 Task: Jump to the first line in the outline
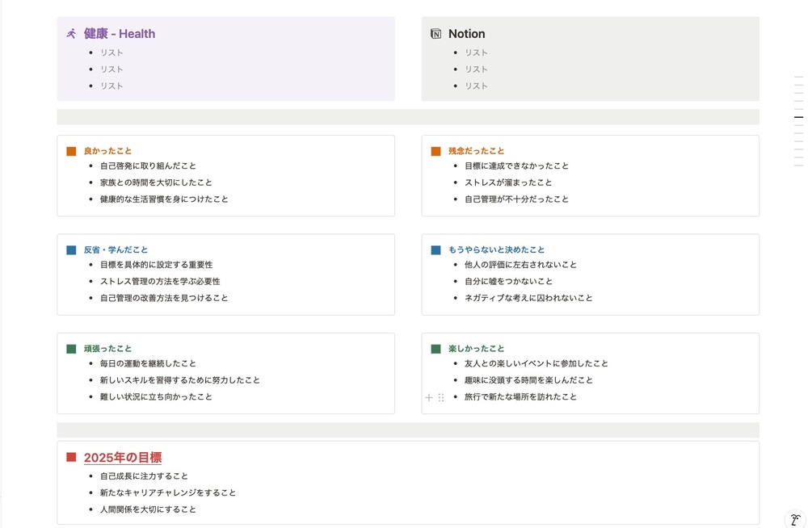(798, 77)
